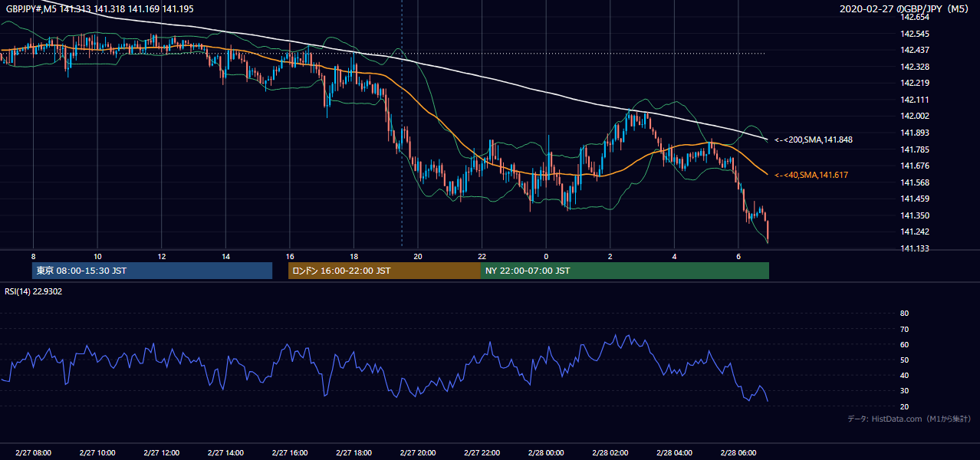Screen dimensions: 980x460
Task: Click RSI scale value 20
Action: [x=904, y=406]
